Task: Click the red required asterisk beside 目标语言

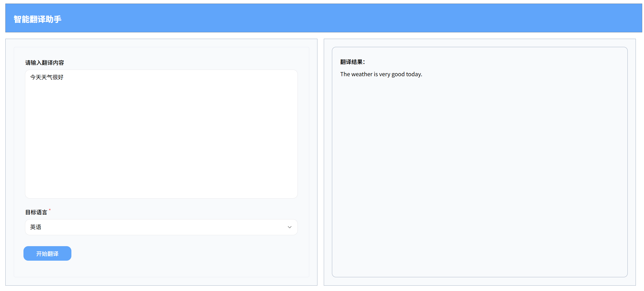Action: point(50,210)
